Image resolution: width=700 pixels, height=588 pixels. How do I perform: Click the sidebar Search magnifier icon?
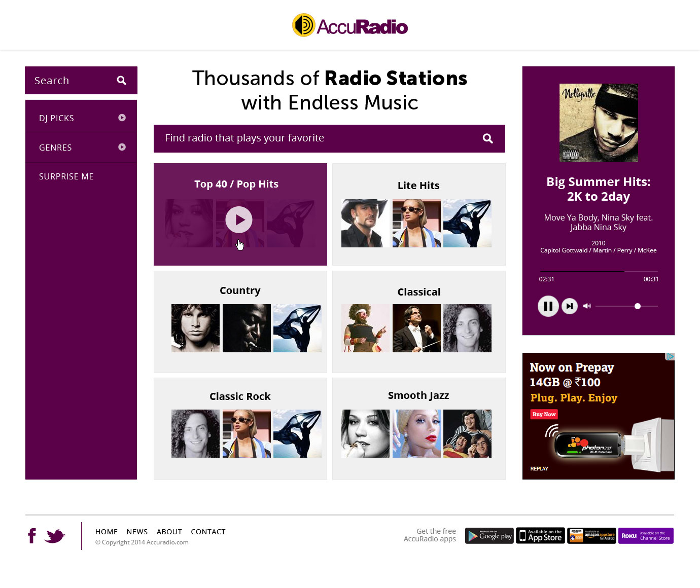pyautogui.click(x=121, y=80)
